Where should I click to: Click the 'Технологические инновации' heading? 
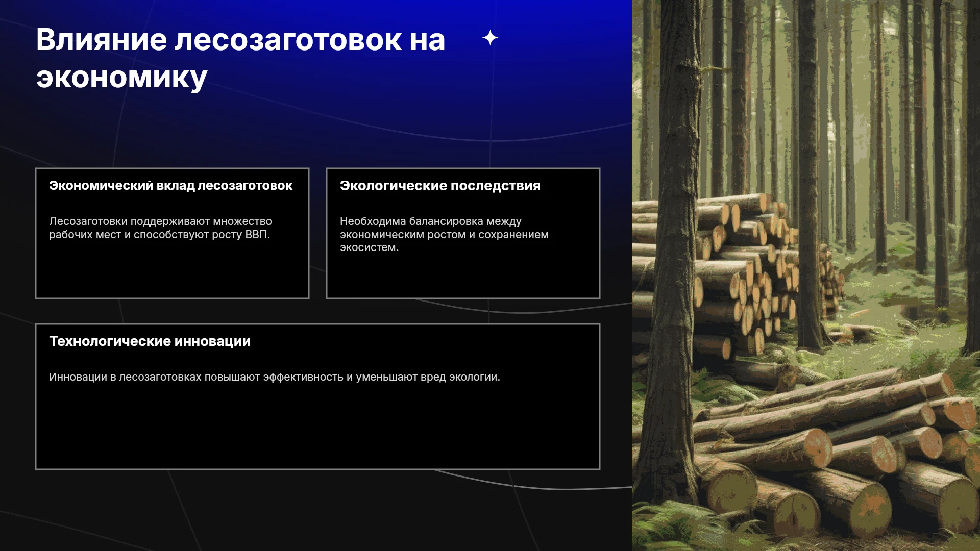point(150,341)
